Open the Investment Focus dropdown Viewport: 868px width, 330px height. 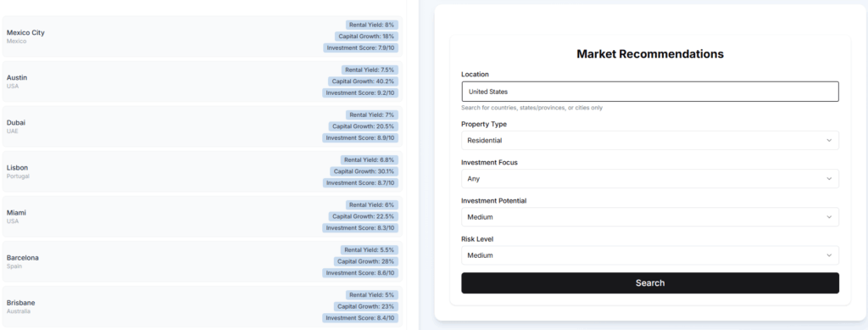tap(650, 179)
